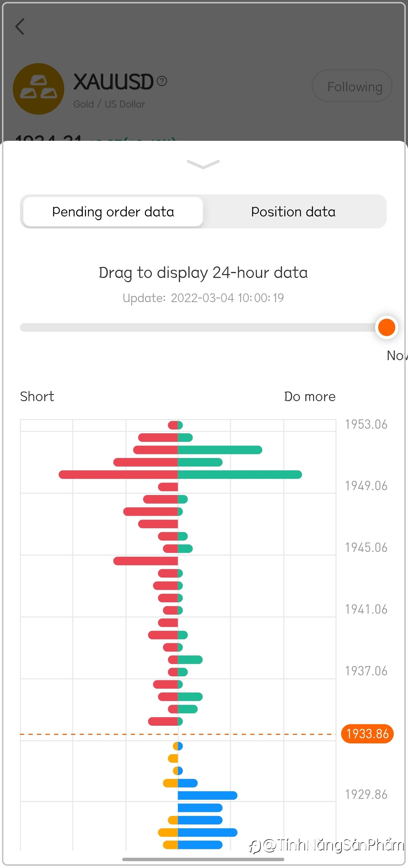Tap the home indicator bar at the bottom

(203, 859)
